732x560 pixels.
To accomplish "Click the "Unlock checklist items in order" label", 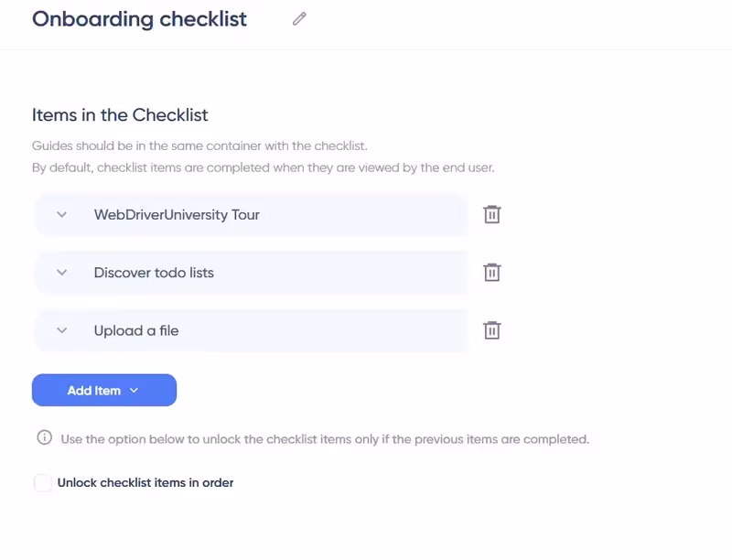I will [146, 482].
